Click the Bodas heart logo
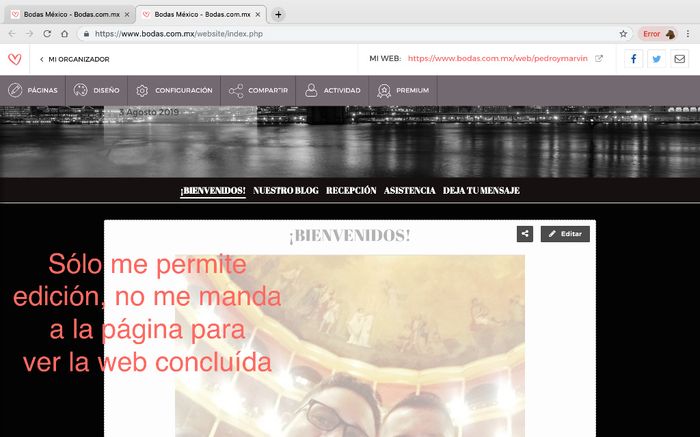The image size is (700, 437). coord(14,59)
